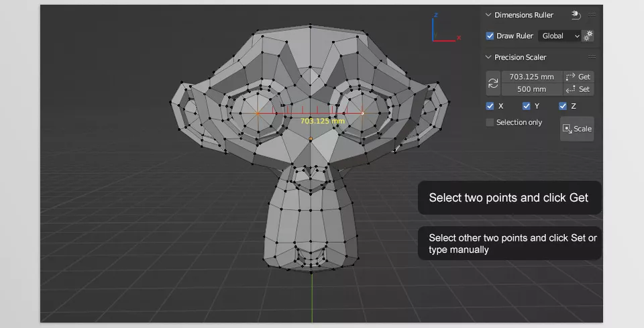Grab the Dimensions Ruler panel drag handle
This screenshot has height=328, width=644.
point(592,15)
